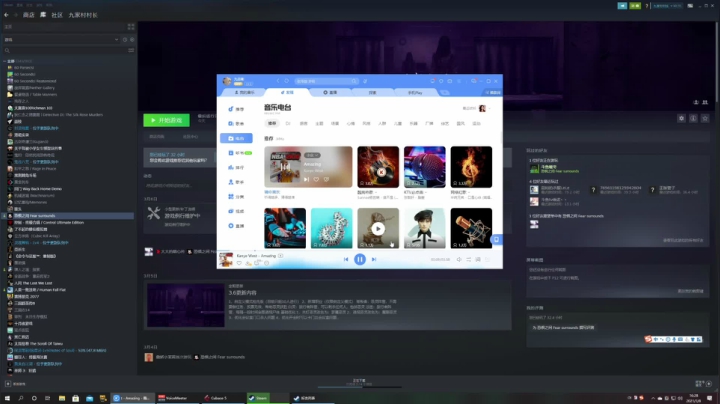Toggle the play mode icon beside volume
Image resolution: width=720 pixels, height=404 pixels.
tap(468, 260)
